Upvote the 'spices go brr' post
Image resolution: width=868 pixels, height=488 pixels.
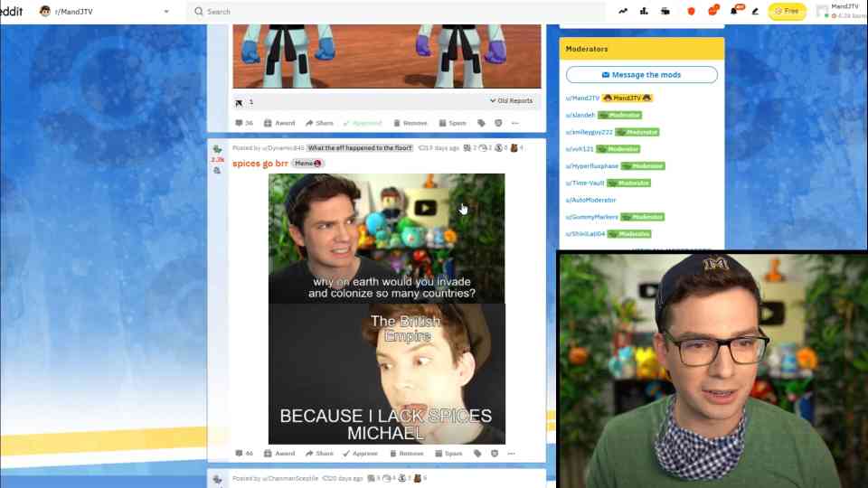[x=217, y=149]
